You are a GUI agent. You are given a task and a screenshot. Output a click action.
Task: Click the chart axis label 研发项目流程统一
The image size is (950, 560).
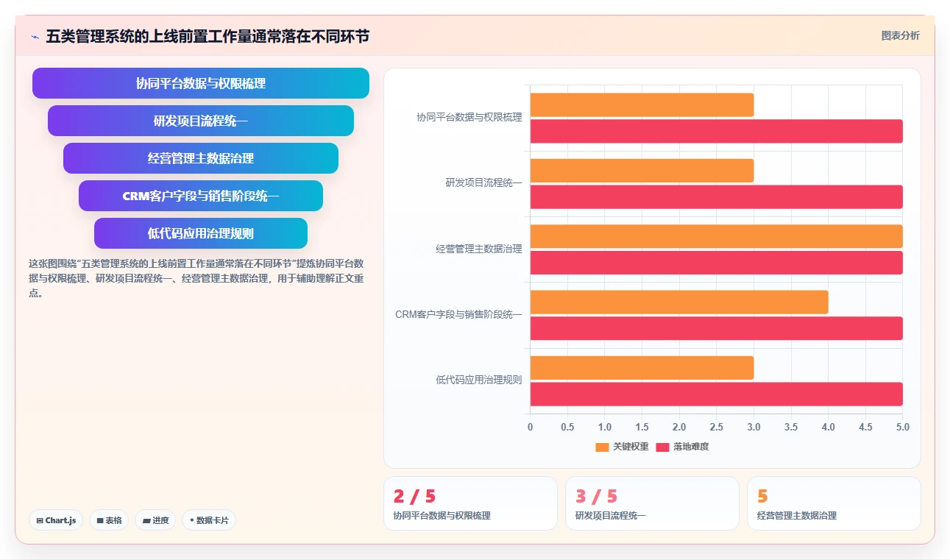click(484, 182)
